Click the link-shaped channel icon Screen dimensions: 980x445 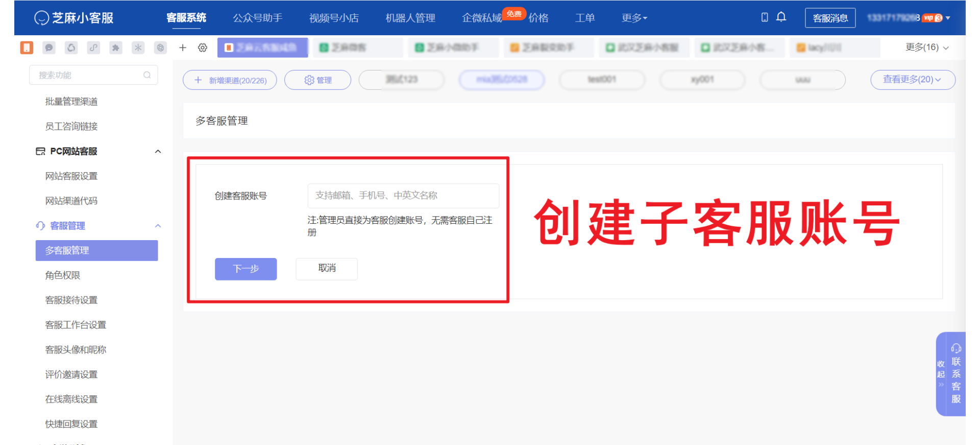point(93,48)
